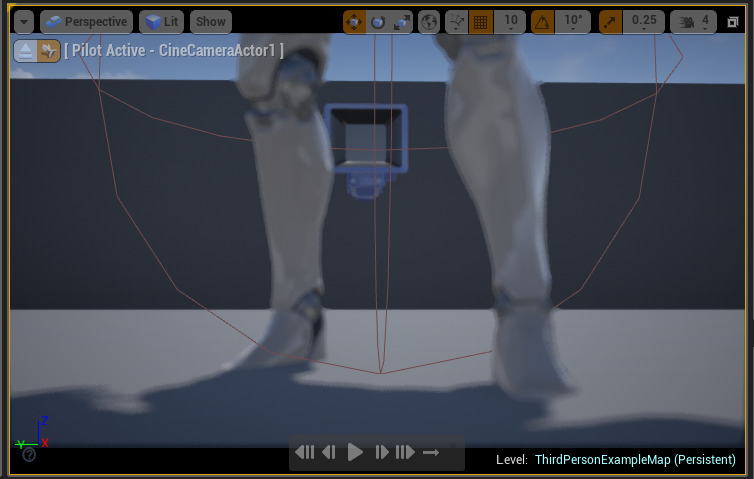Image resolution: width=754 pixels, height=479 pixels.
Task: Open the Perspective view mode menu
Action: [87, 21]
